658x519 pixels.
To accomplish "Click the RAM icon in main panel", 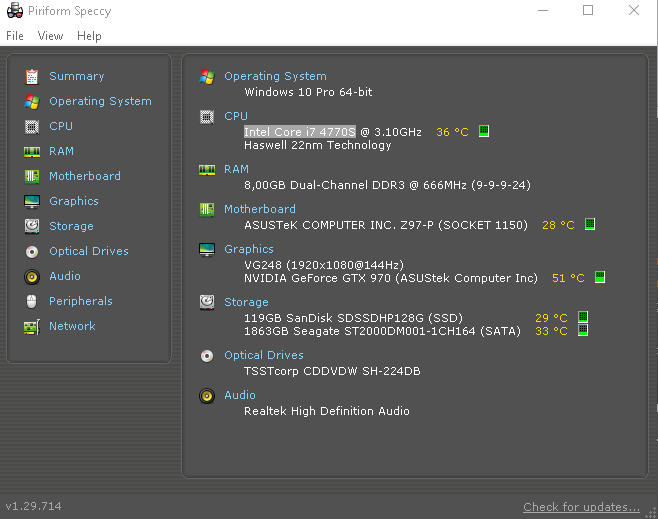I will point(207,170).
